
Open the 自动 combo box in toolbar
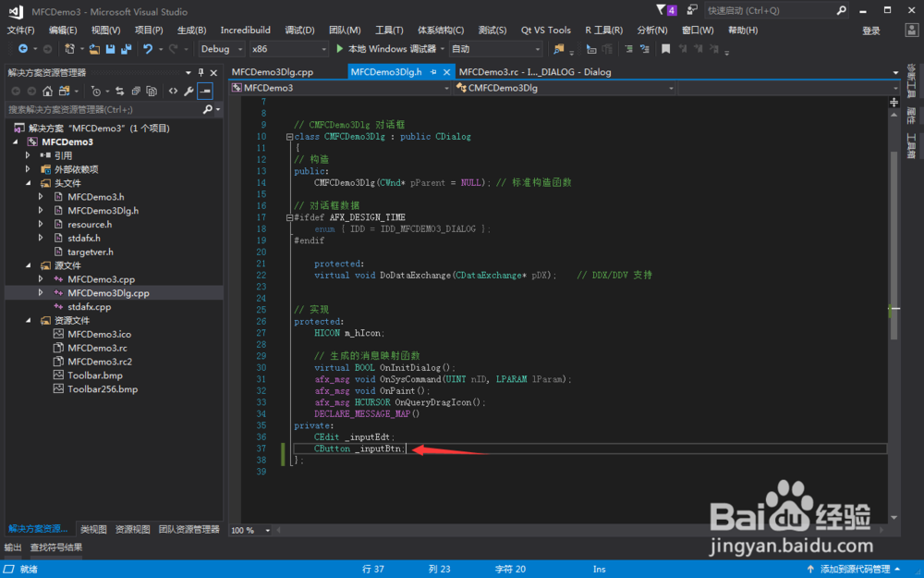coord(495,49)
